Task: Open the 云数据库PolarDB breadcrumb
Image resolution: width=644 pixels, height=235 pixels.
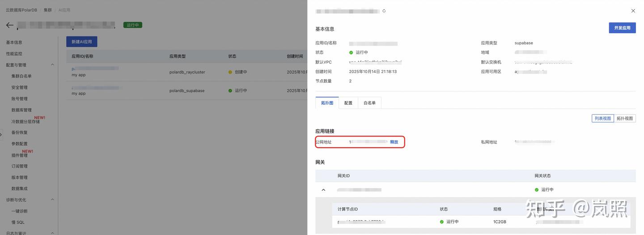Action: 22,10
